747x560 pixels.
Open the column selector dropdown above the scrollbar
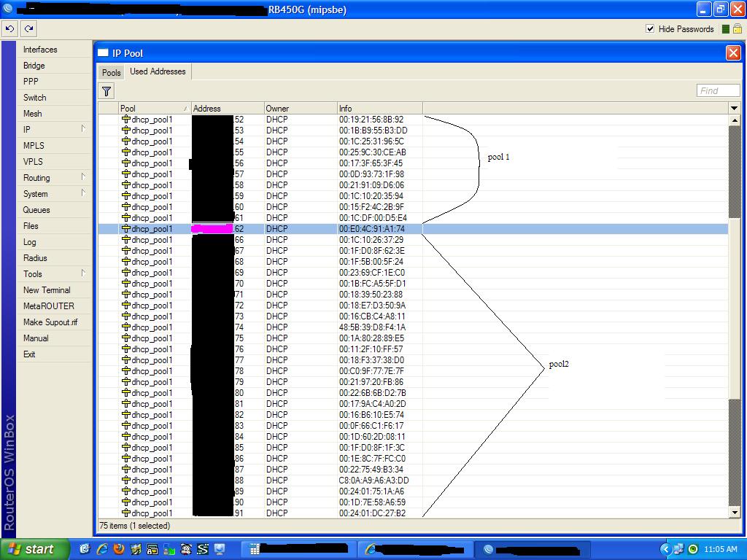(x=735, y=107)
